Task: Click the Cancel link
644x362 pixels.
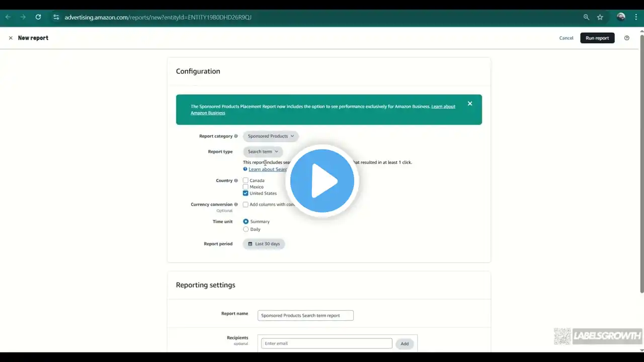Action: (566, 38)
